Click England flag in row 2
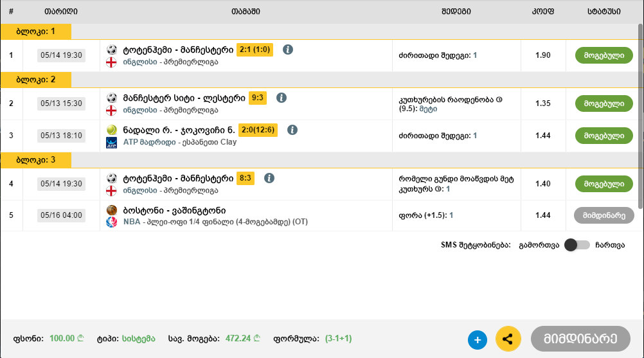 [111, 111]
